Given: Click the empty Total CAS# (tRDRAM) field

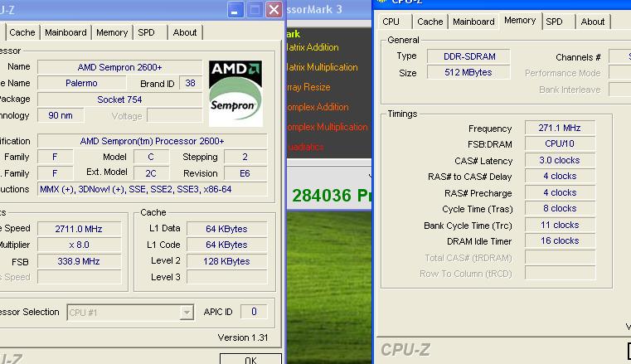Looking at the screenshot, I should (x=560, y=257).
